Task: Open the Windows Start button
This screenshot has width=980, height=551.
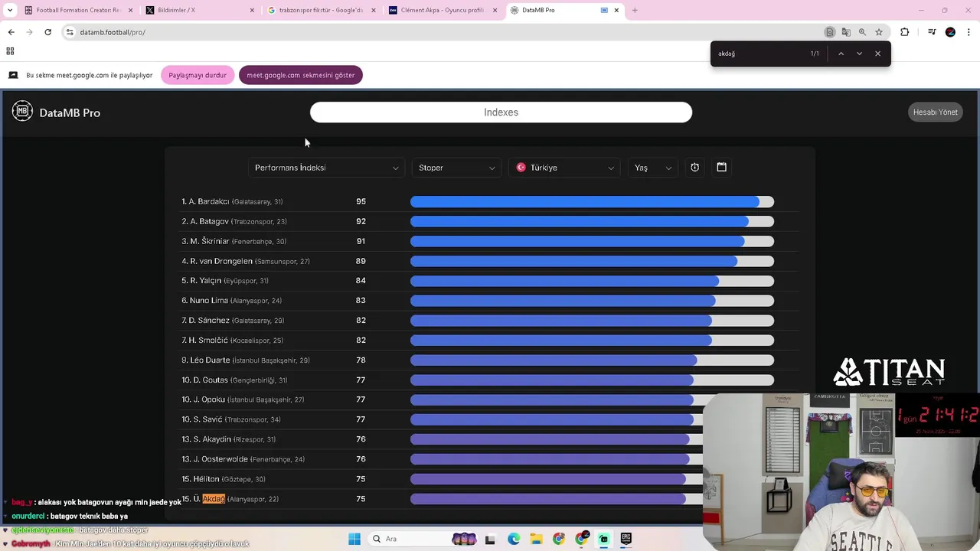Action: point(354,539)
